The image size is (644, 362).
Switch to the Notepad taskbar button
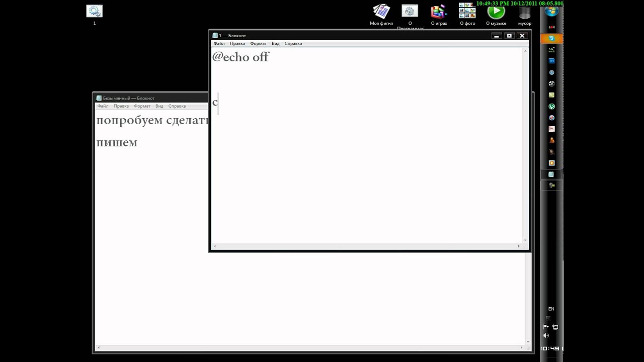pyautogui.click(x=551, y=174)
